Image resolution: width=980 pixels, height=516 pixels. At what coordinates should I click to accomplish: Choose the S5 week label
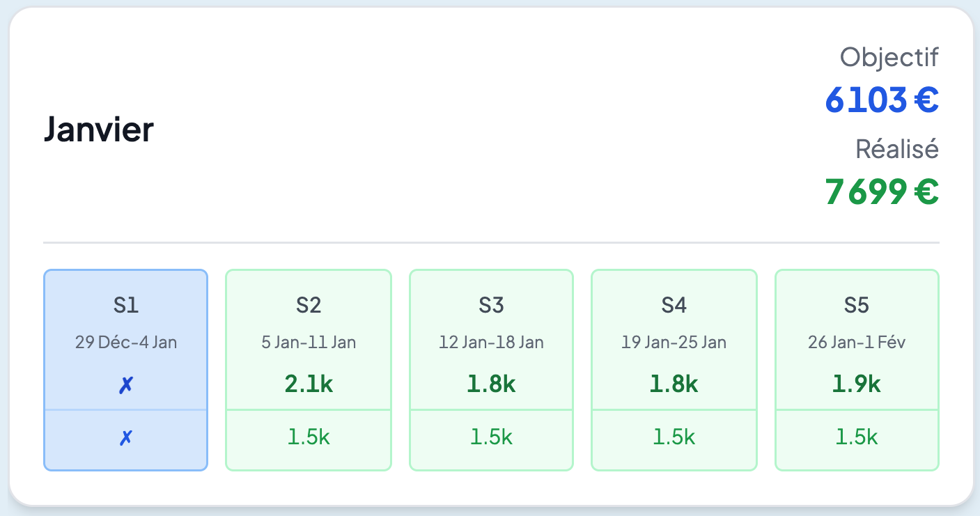857,305
